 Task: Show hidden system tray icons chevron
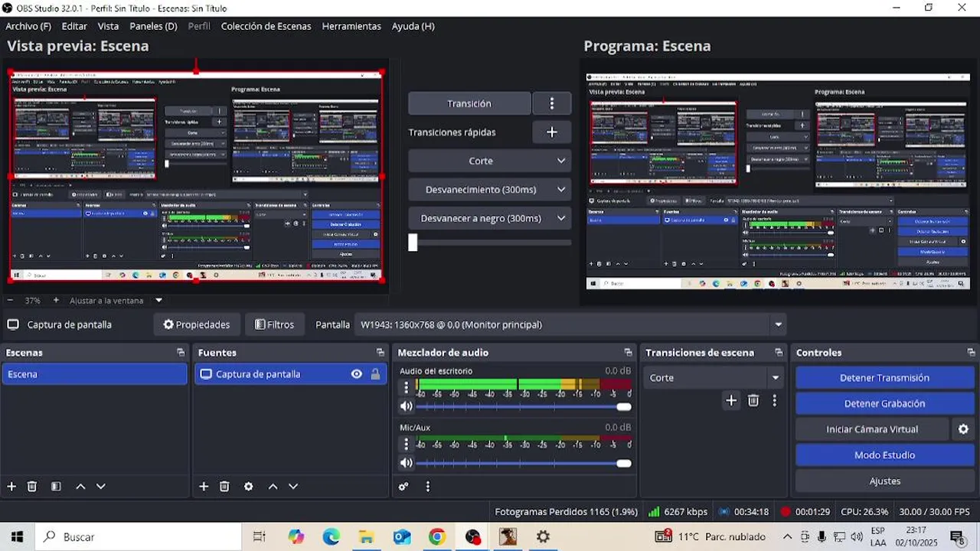(787, 536)
